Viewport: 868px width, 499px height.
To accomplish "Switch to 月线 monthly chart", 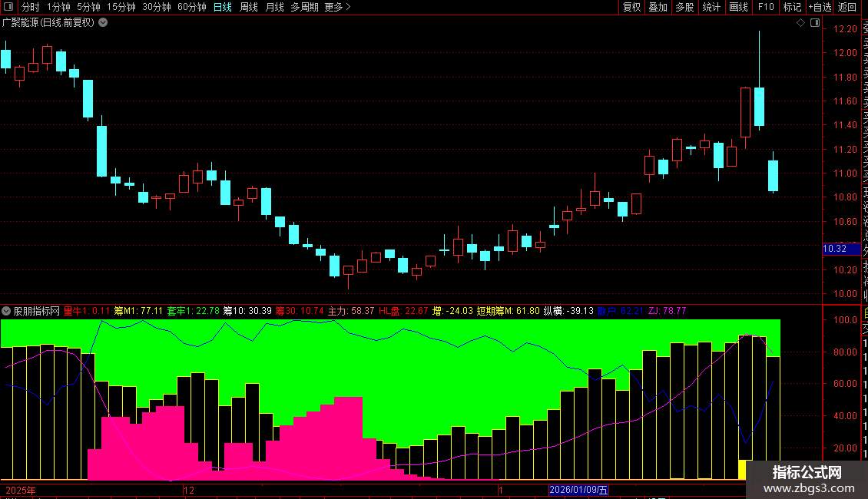I will (x=274, y=7).
